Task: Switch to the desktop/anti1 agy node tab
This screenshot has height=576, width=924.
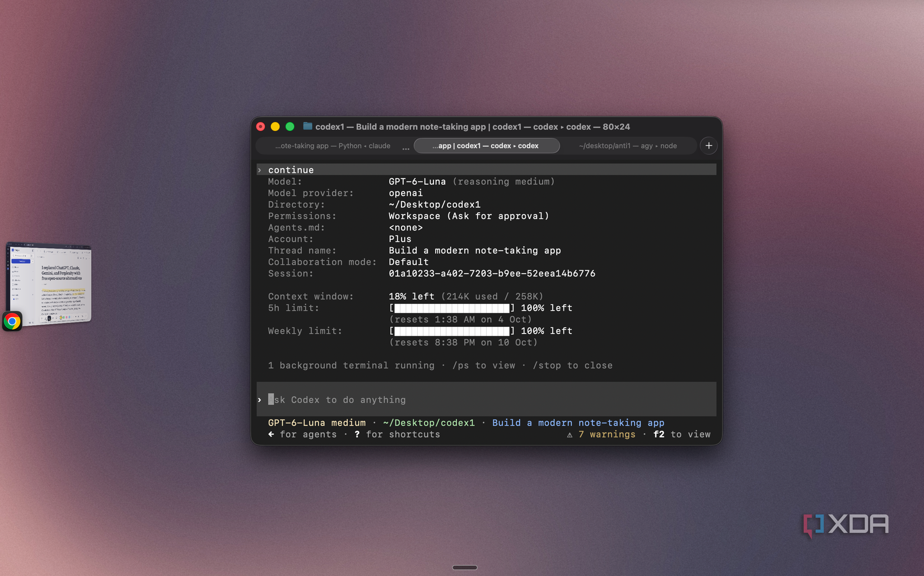Action: coord(628,146)
